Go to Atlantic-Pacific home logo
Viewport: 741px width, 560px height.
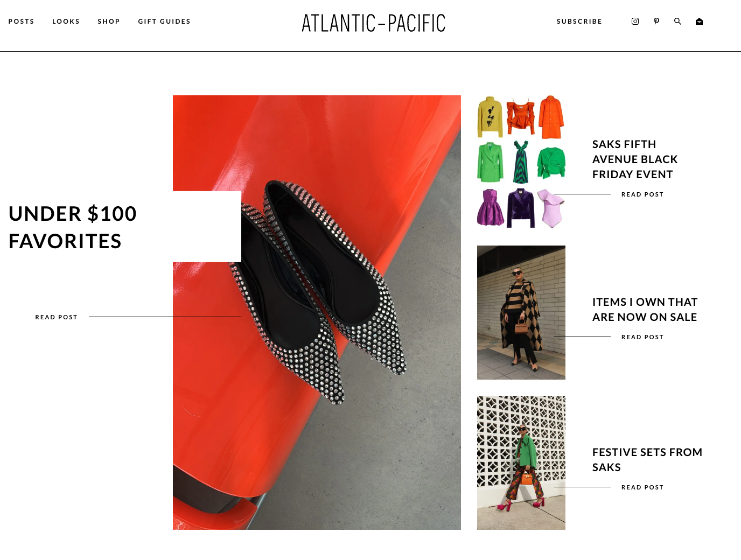[x=374, y=23]
